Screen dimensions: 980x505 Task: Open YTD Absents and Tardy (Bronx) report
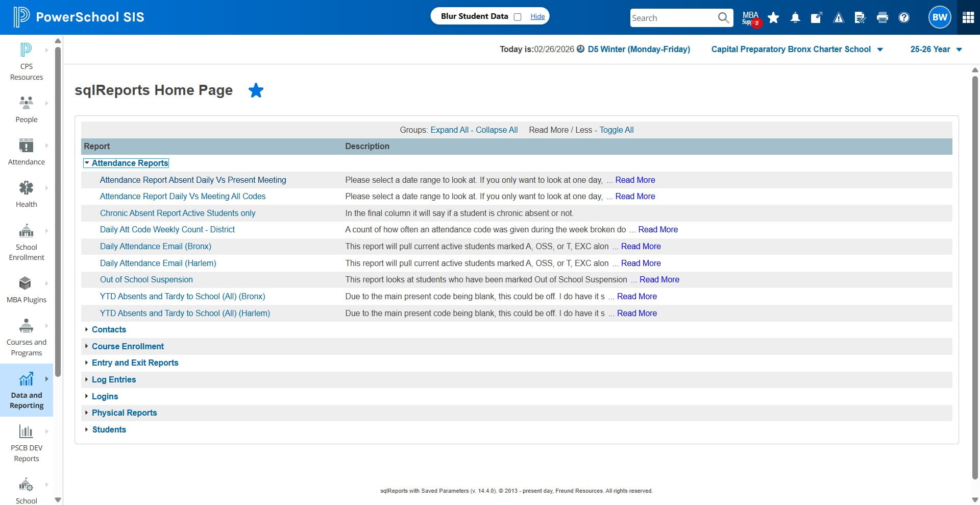(183, 296)
